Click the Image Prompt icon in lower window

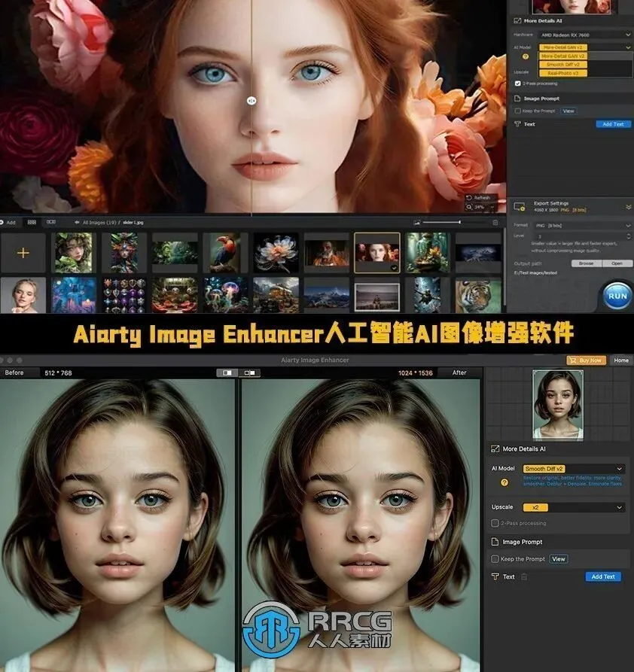click(495, 542)
